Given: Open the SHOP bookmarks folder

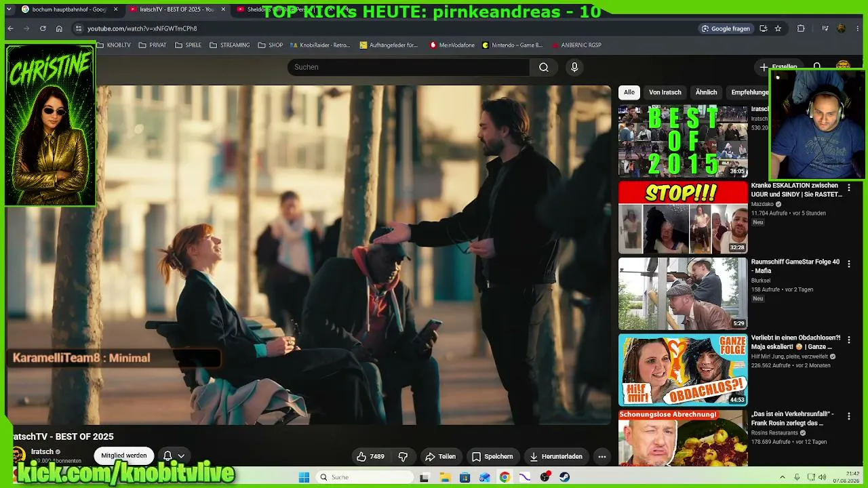Looking at the screenshot, I should [271, 45].
